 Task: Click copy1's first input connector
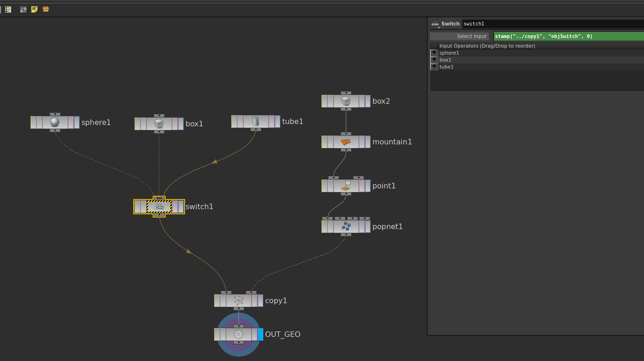(226, 293)
